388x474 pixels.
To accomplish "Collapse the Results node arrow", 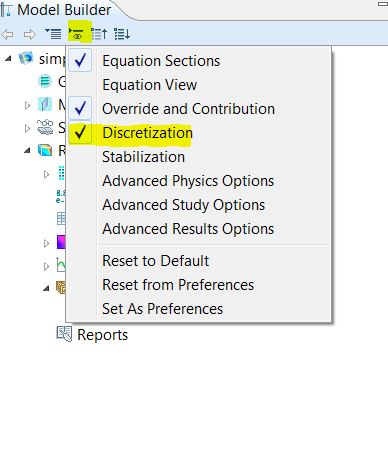I will (27, 151).
